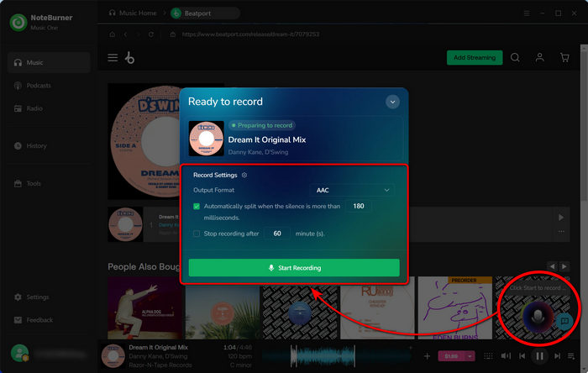Go to Music Home breadcrumb

(133, 13)
